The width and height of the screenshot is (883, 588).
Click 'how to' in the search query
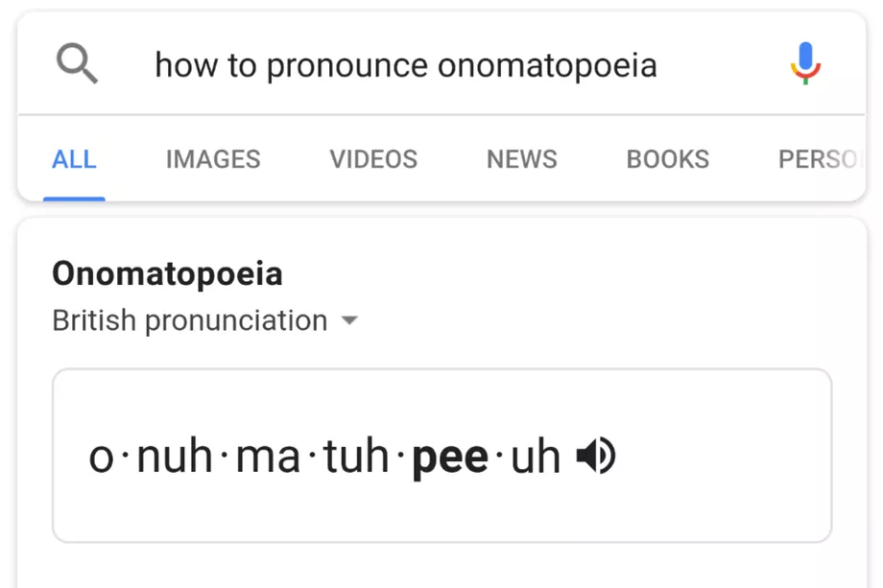pyautogui.click(x=206, y=65)
